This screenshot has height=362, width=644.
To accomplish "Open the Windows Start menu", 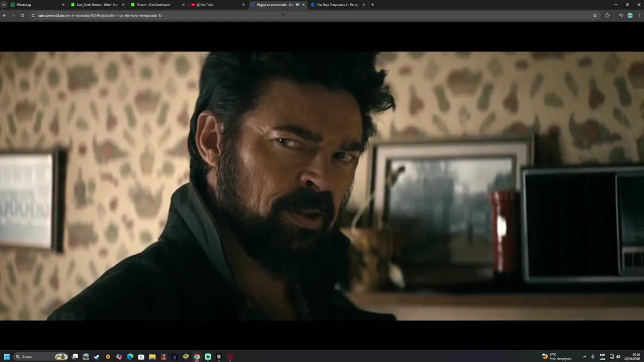I will click(7, 356).
